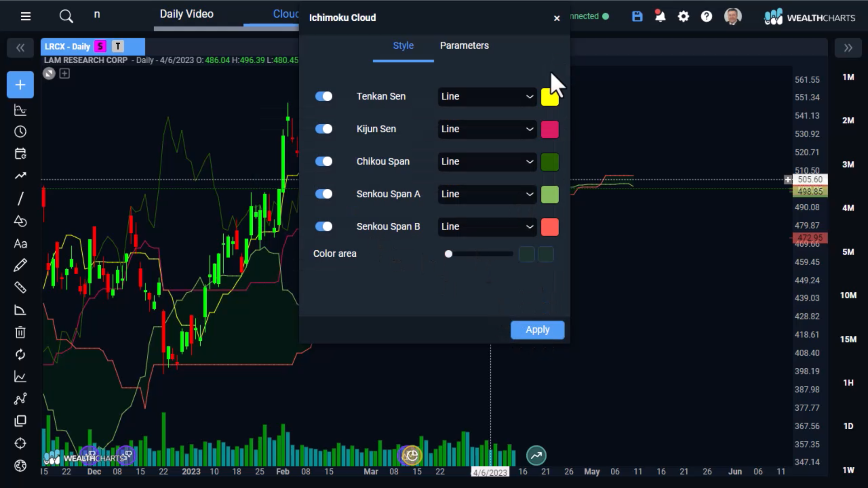
Task: Select the 15M timeframe
Action: (848, 339)
